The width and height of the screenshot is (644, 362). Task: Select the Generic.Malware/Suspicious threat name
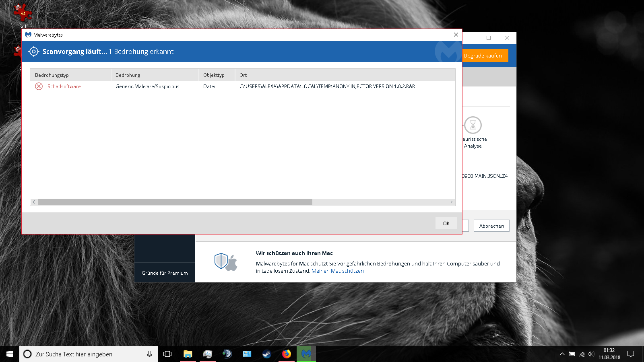147,86
